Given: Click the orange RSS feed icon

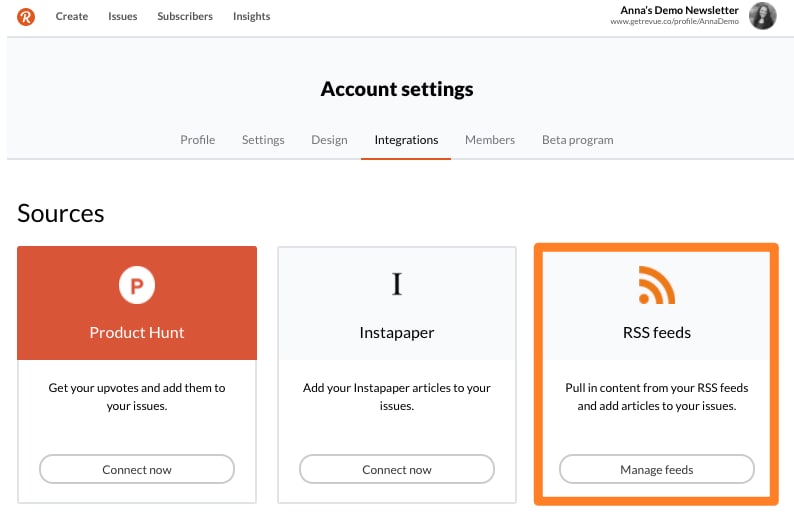Looking at the screenshot, I should pyautogui.click(x=656, y=285).
